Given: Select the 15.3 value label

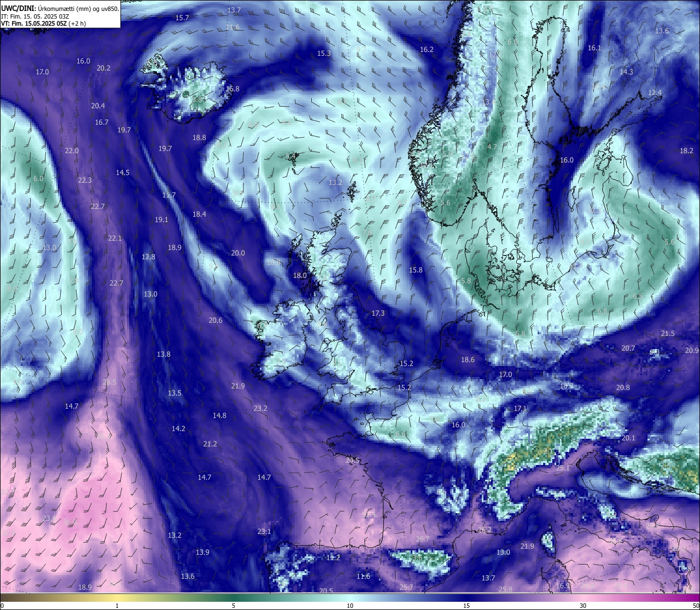Looking at the screenshot, I should pyautogui.click(x=324, y=54).
